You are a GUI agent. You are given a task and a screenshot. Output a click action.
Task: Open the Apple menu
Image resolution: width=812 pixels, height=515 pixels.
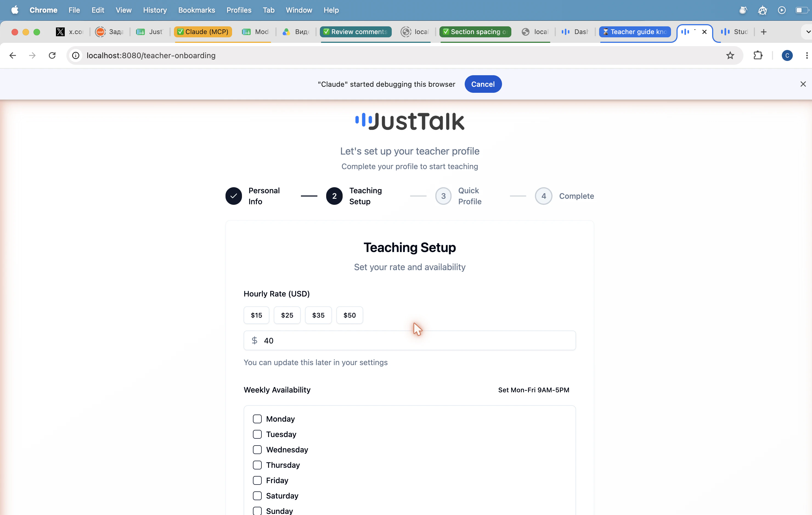(x=15, y=10)
